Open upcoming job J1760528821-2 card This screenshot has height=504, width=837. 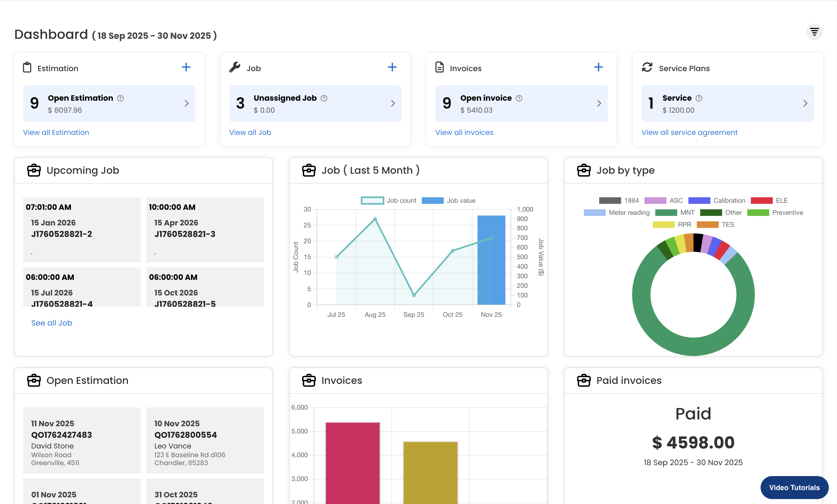(82, 229)
